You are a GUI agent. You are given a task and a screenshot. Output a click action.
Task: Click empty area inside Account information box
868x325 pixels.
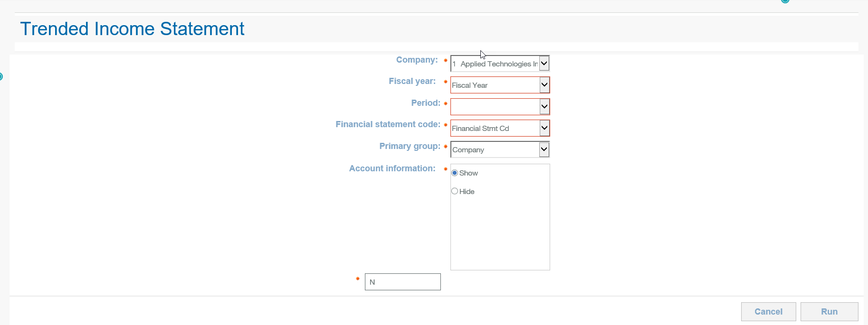coord(500,232)
